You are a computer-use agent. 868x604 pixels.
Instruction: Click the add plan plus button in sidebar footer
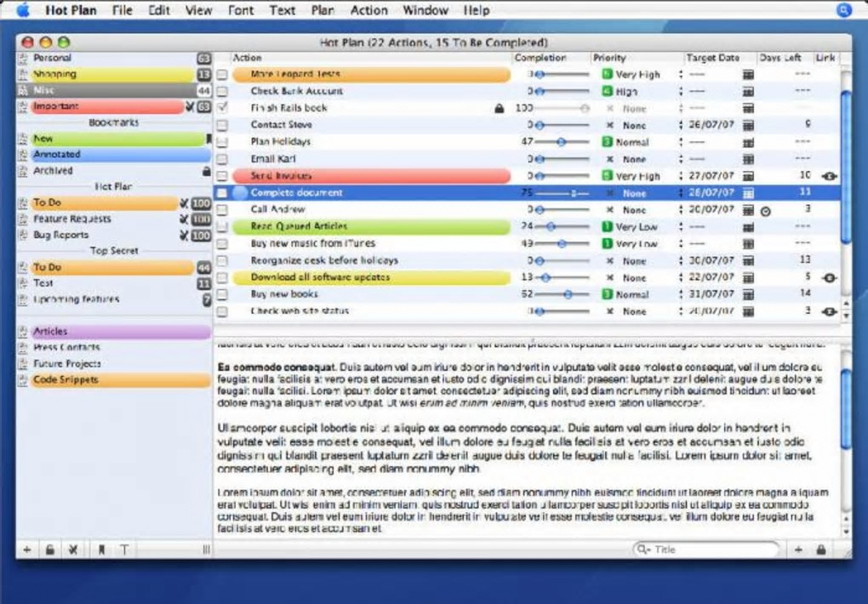click(26, 550)
